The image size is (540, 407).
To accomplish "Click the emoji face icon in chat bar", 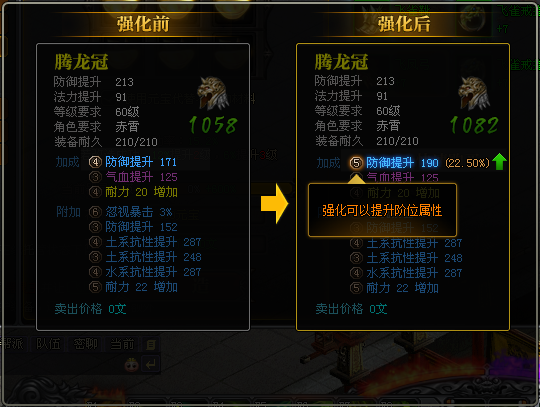I will [132, 365].
